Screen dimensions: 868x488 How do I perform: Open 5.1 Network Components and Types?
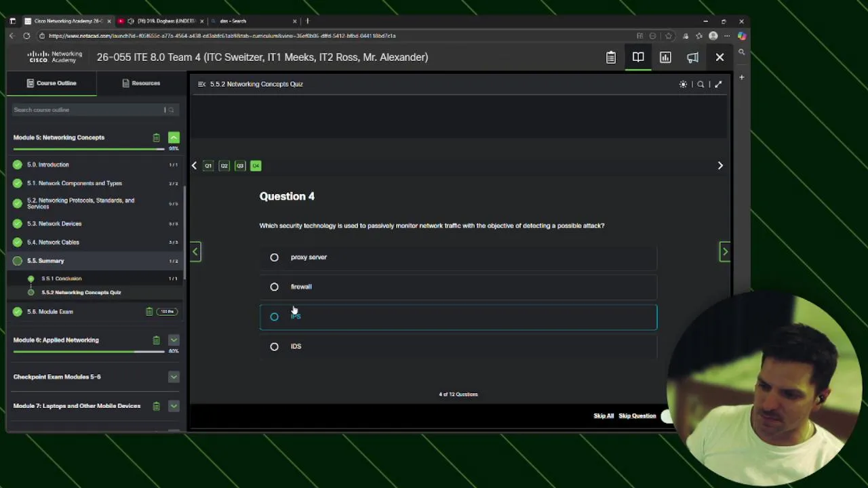[x=75, y=183]
